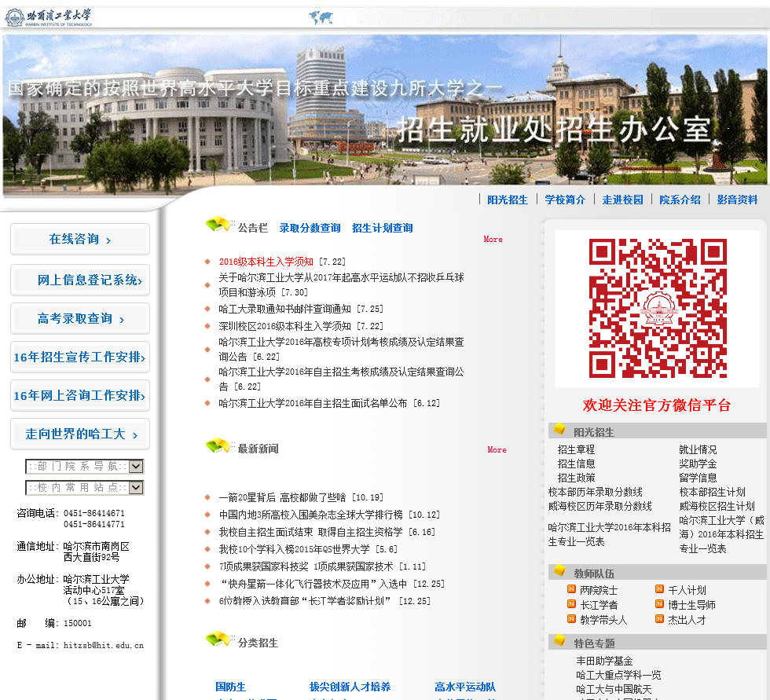
Task: Open 影音资料 in top navigation
Action: 737,200
